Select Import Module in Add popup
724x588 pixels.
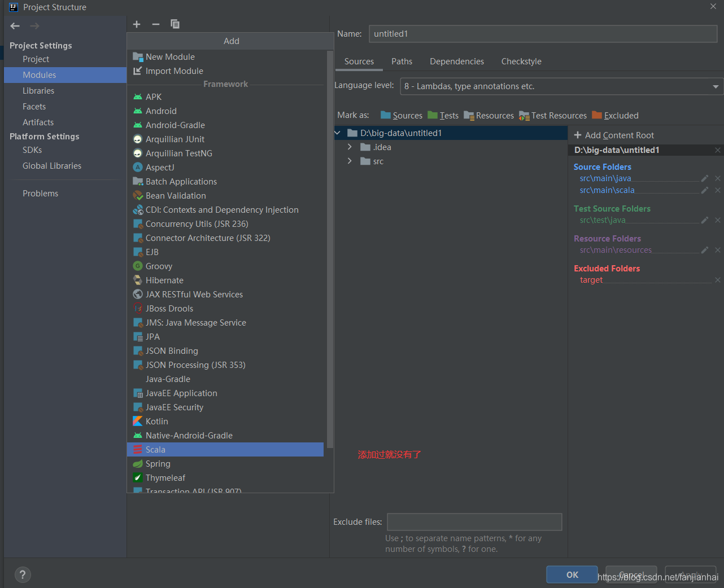[x=225, y=71]
